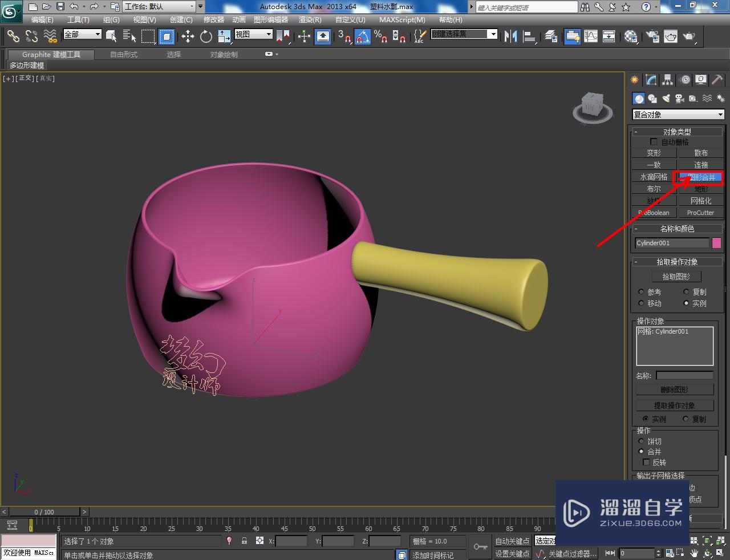Screen dimensions: 730x560
Task: Open the Curve Editor
Action: [591, 36]
